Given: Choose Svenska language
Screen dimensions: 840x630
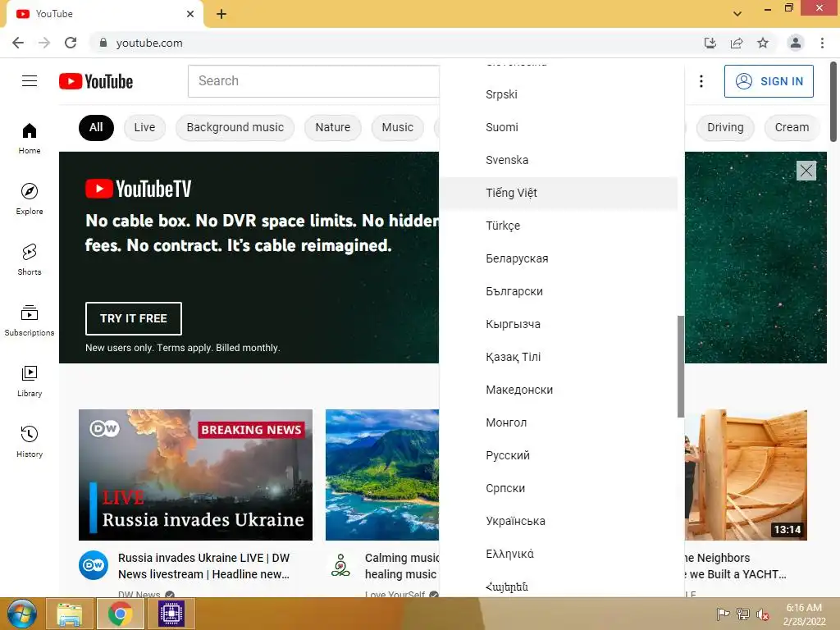Looking at the screenshot, I should tap(558, 160).
